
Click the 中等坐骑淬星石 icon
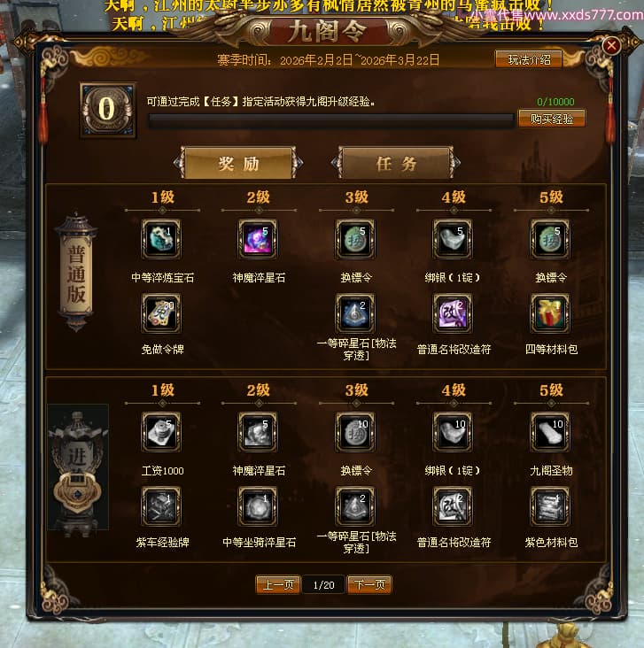pos(258,506)
